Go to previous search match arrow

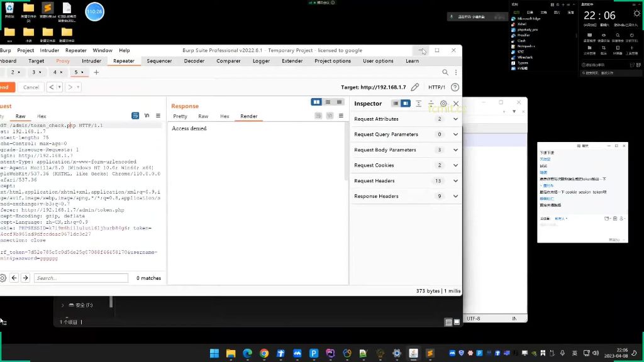[14, 278]
